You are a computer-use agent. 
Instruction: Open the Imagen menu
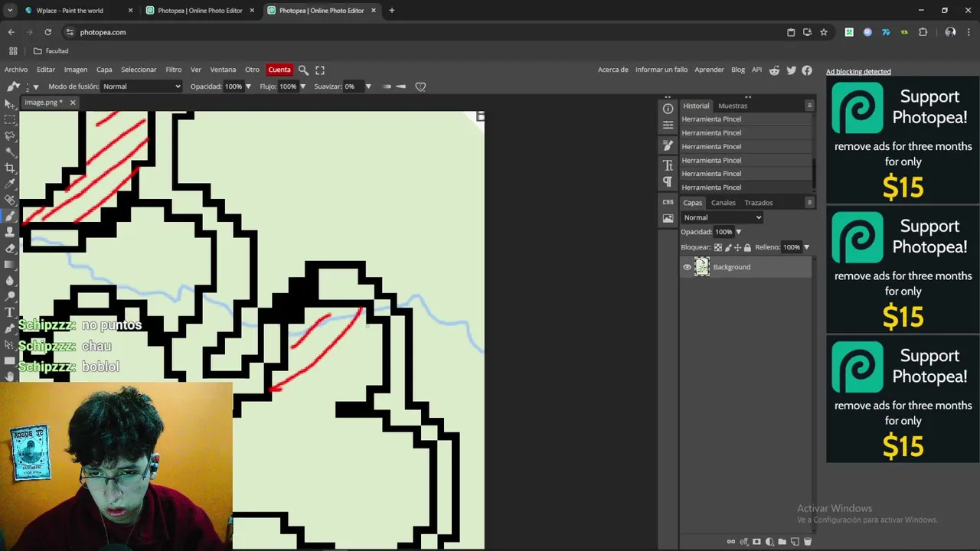(75, 70)
